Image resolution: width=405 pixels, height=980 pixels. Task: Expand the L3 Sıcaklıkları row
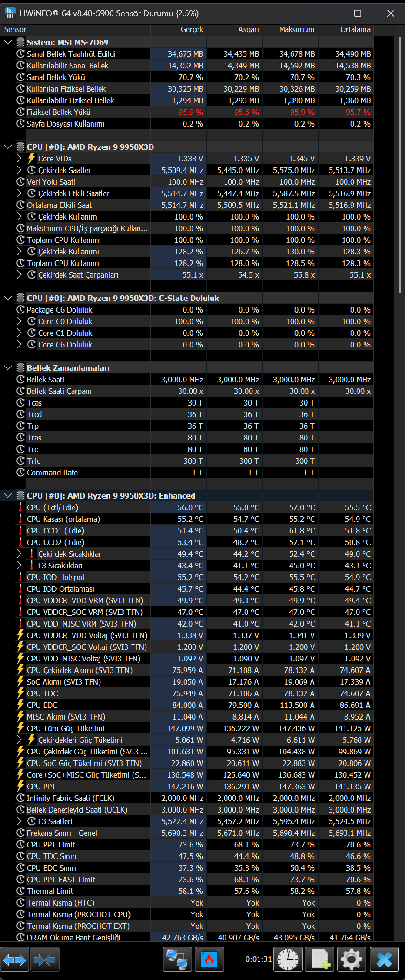coord(19,565)
